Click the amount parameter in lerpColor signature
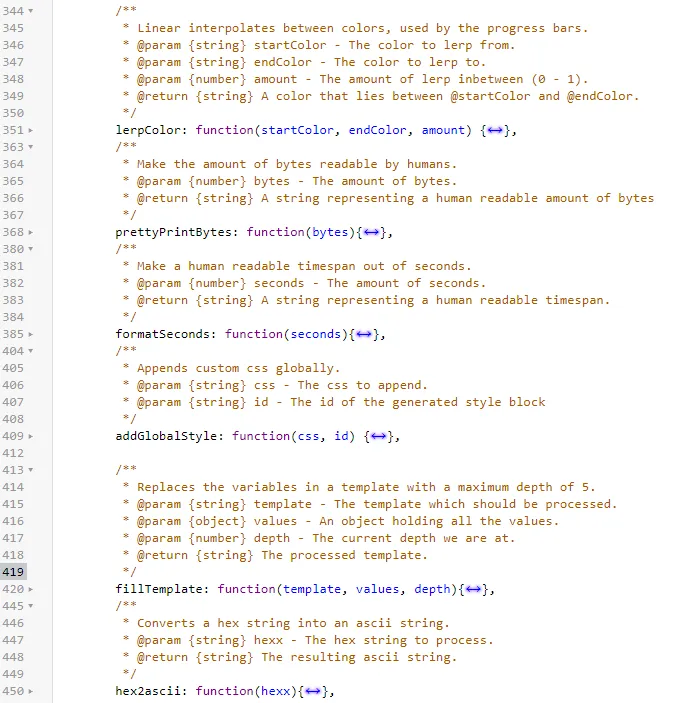The width and height of the screenshot is (675, 703). (443, 130)
